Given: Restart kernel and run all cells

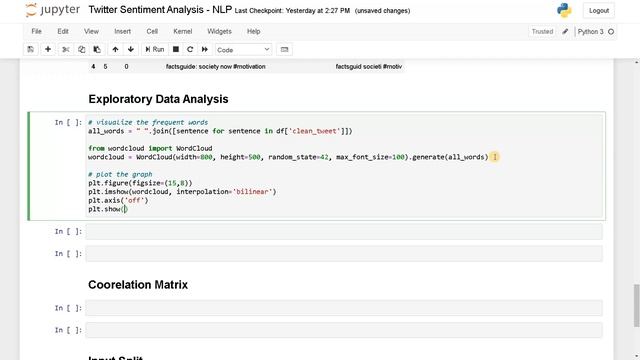Looking at the screenshot, I should (205, 49).
